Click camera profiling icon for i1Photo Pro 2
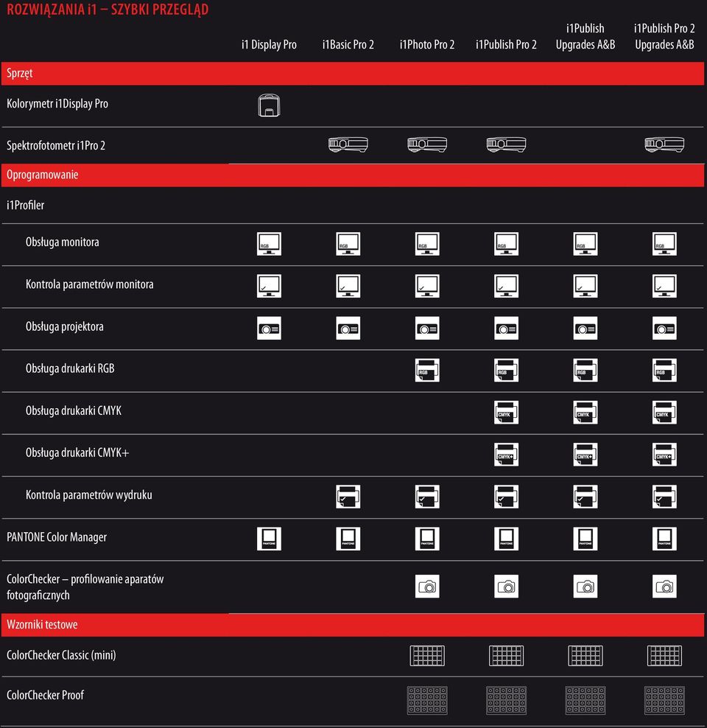 427,587
